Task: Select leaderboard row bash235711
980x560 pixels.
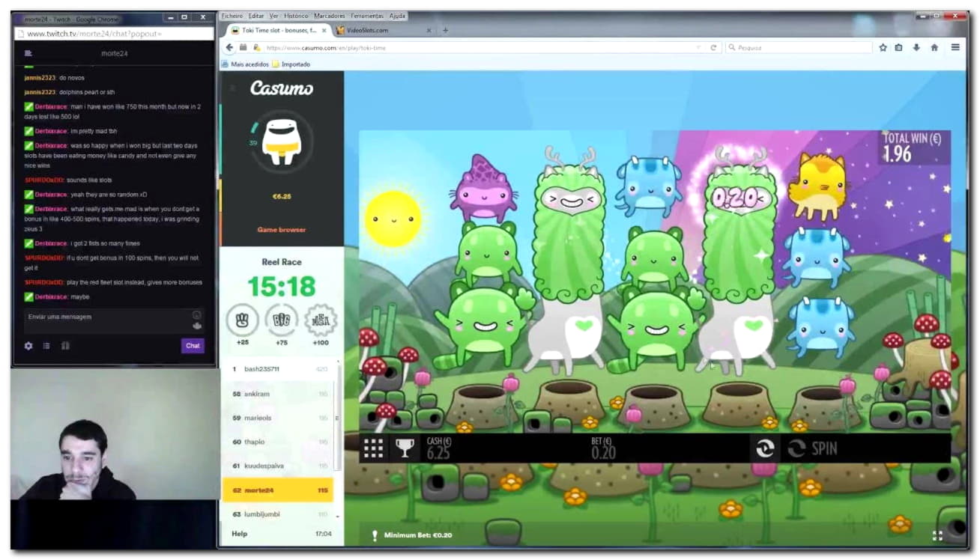Action: click(x=278, y=369)
